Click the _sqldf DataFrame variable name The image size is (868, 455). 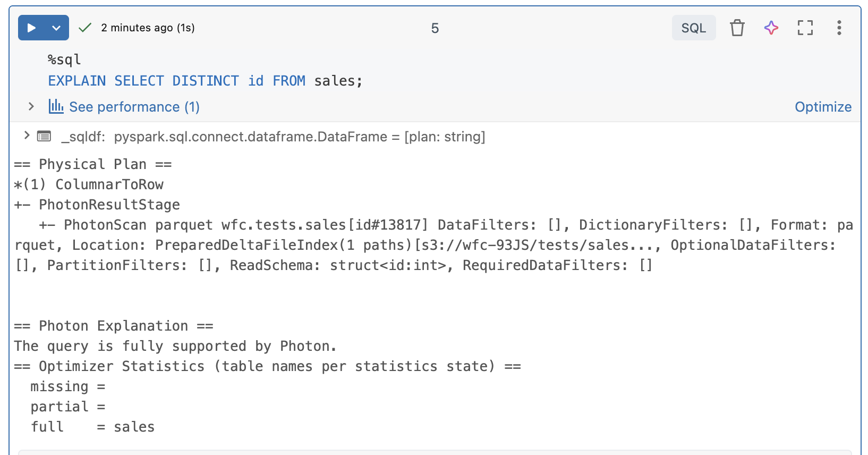click(82, 137)
